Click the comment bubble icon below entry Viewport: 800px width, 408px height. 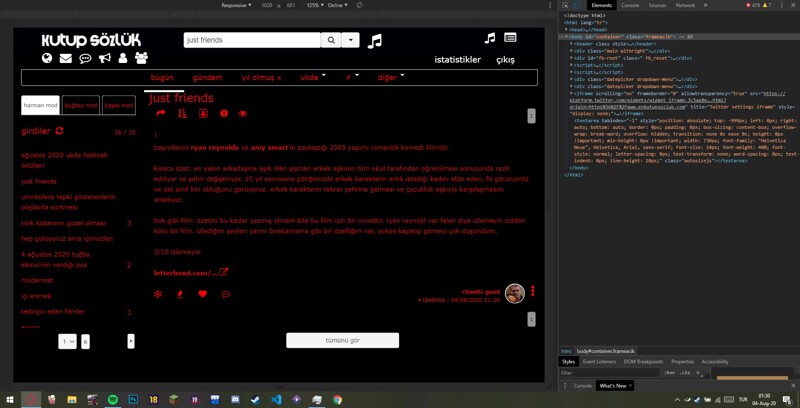[x=226, y=294]
